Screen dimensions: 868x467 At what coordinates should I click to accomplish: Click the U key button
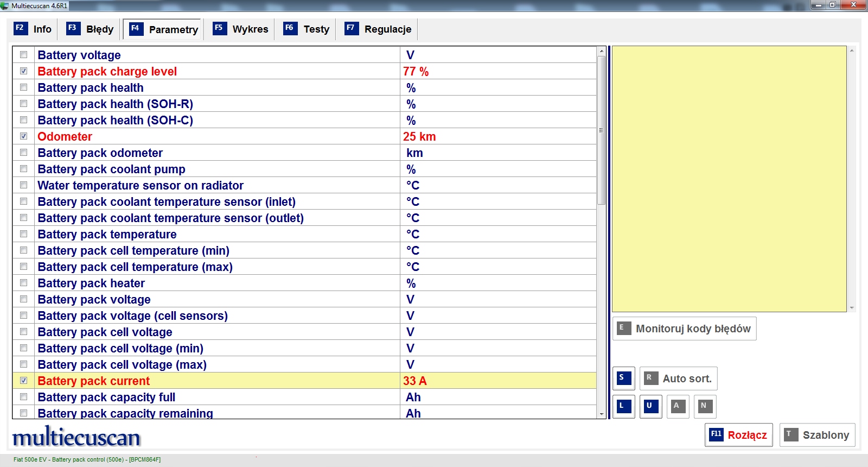651,407
